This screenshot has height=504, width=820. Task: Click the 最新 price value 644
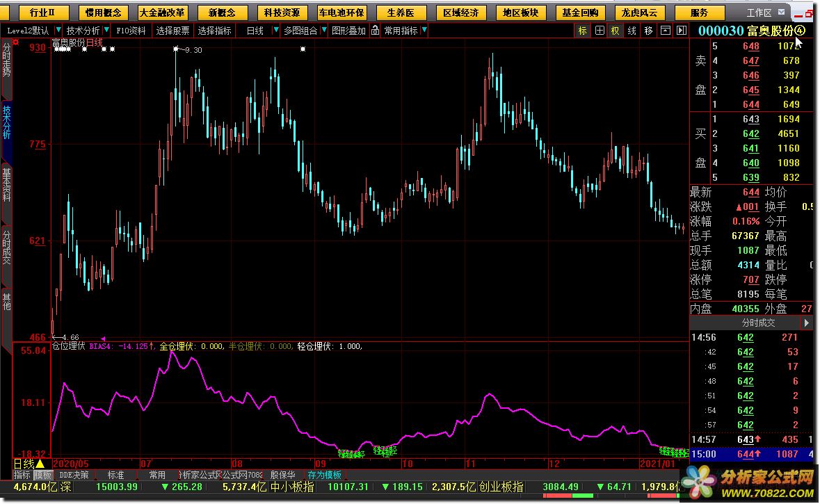(x=751, y=193)
